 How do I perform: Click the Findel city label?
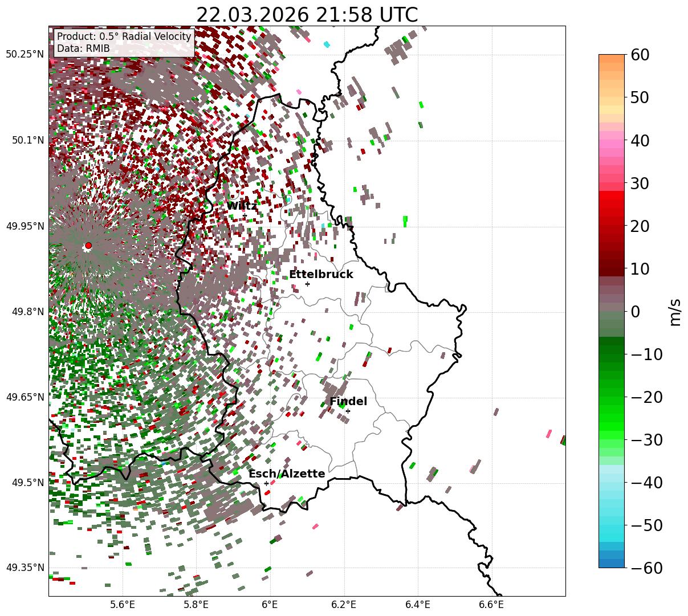tap(348, 402)
